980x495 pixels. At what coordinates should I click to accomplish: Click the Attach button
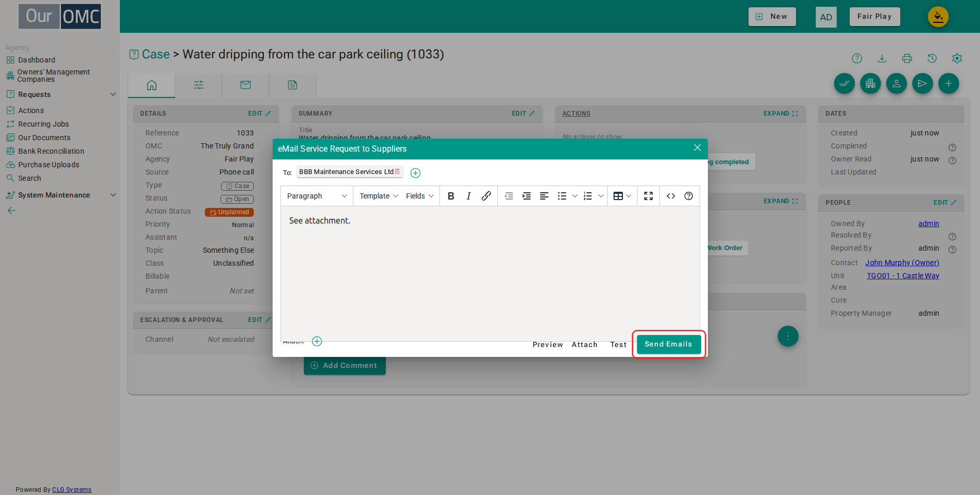click(x=585, y=344)
